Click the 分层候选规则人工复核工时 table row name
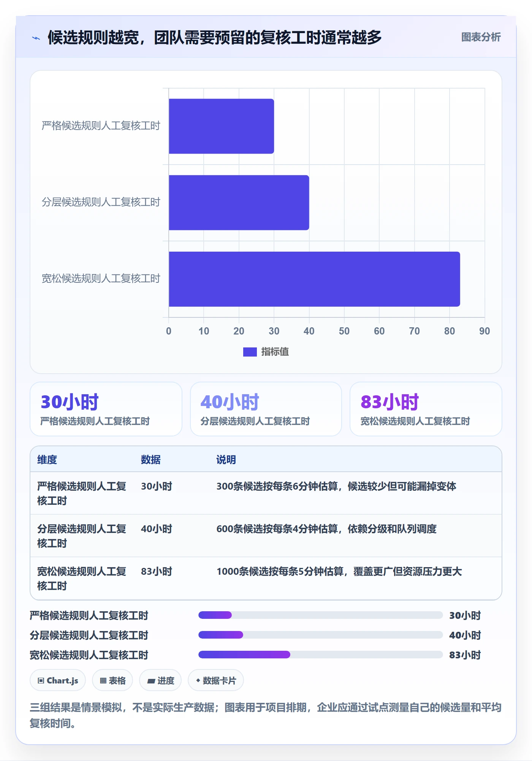This screenshot has height=761, width=532. (82, 536)
